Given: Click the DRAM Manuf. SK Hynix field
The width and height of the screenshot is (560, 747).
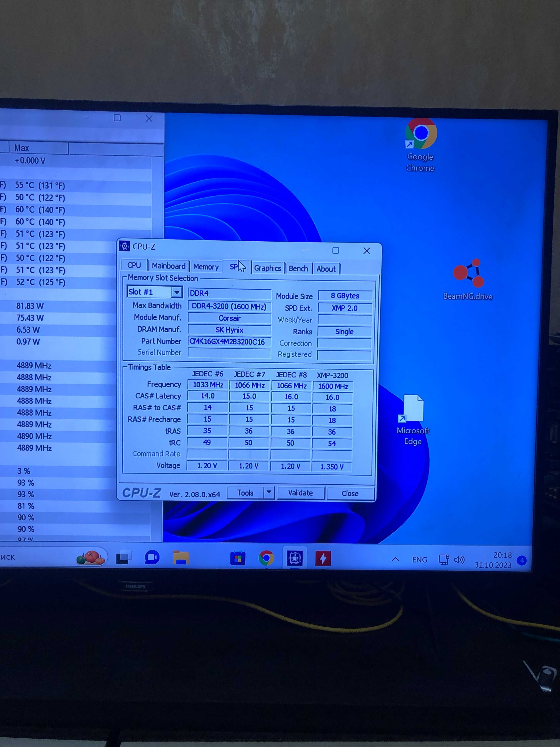Looking at the screenshot, I should (229, 330).
